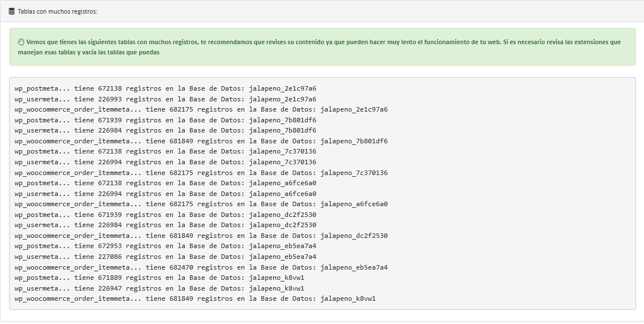The height and width of the screenshot is (324, 644).
Task: Select wp_postmeta row for jalapeno_dc2f2530
Action: point(166,215)
